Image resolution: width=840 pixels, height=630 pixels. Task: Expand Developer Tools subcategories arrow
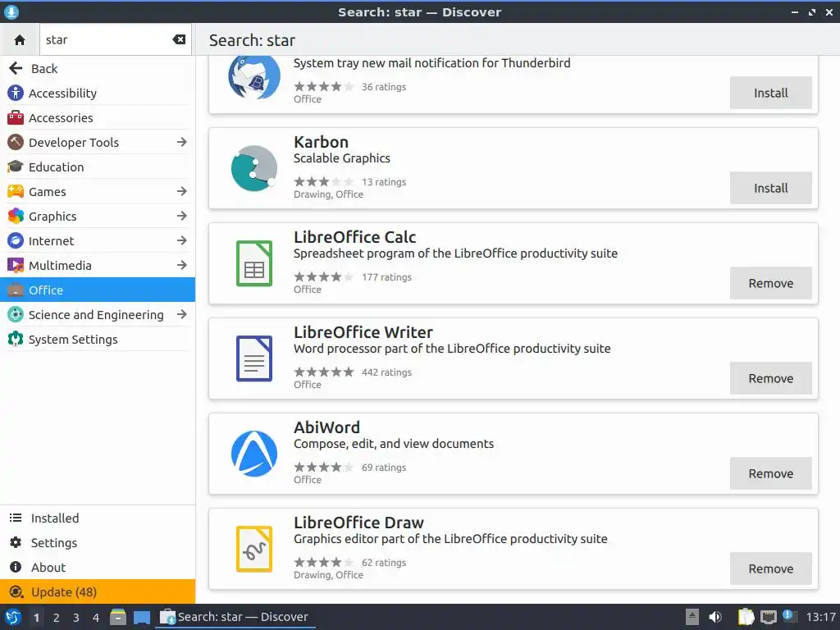[x=181, y=142]
